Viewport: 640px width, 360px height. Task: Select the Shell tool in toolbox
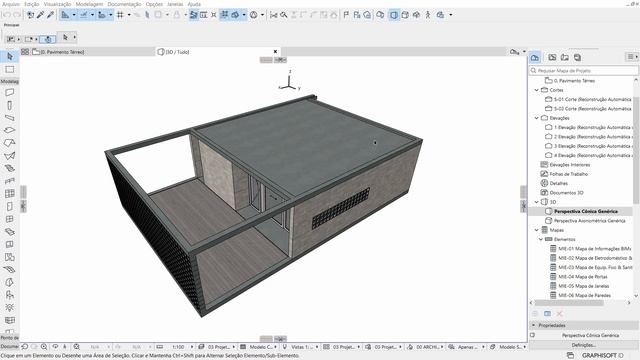10,156
